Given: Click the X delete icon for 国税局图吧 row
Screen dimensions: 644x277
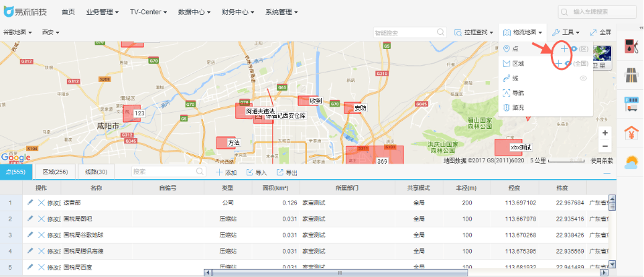Looking at the screenshot, I should pyautogui.click(x=41, y=219).
